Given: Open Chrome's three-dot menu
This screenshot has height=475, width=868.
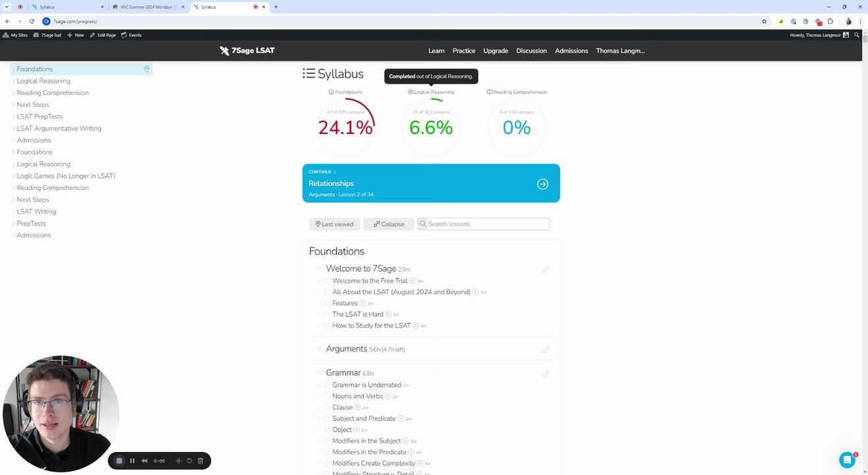Looking at the screenshot, I should pos(860,21).
